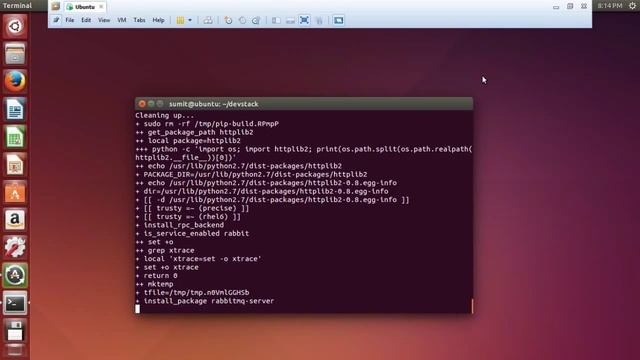Click 'local package=httplib2' line
Viewport: 640px width, 360px height.
pyautogui.click(x=188, y=141)
